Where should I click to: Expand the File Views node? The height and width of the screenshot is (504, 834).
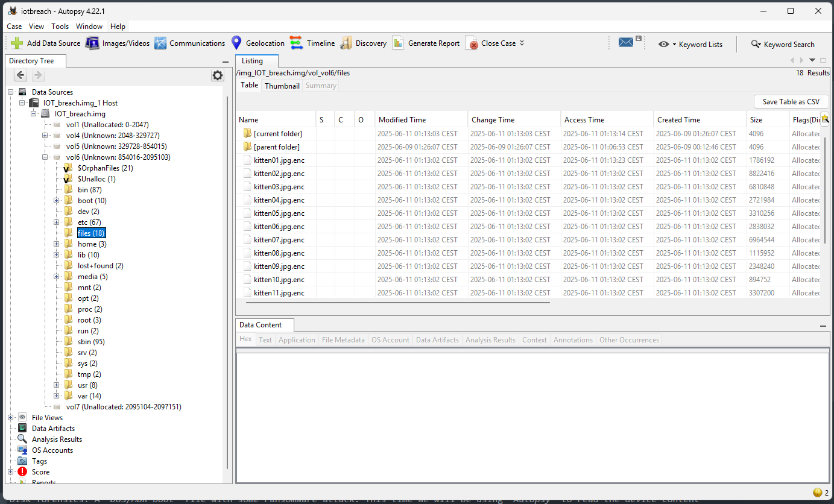[11, 418]
